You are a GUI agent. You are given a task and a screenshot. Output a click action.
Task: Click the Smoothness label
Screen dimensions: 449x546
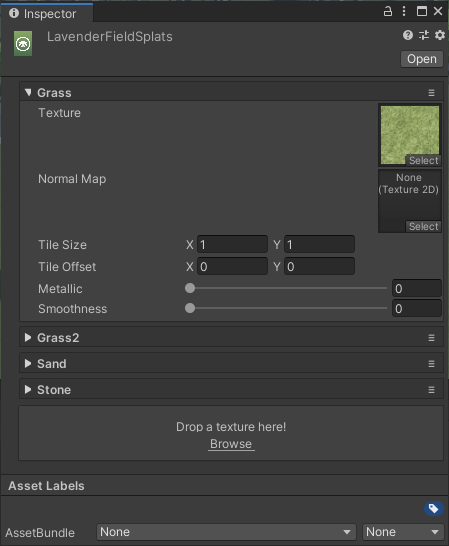click(x=72, y=309)
